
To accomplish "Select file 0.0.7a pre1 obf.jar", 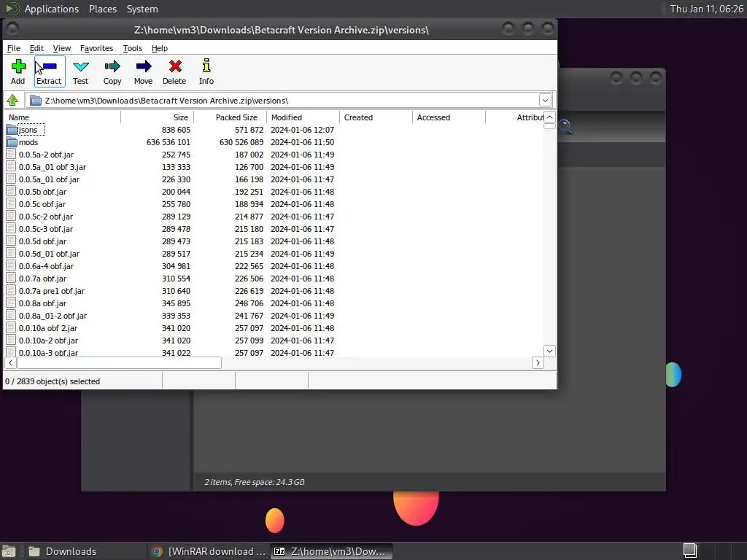I will [x=52, y=290].
